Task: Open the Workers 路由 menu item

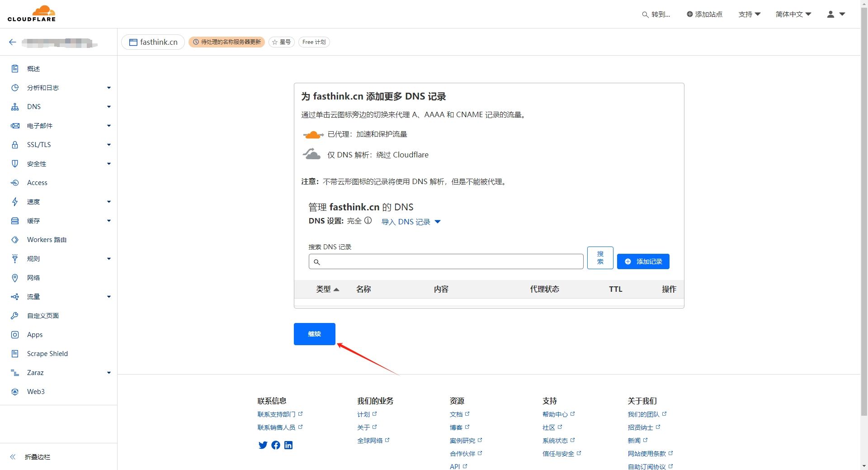Action: [x=47, y=240]
